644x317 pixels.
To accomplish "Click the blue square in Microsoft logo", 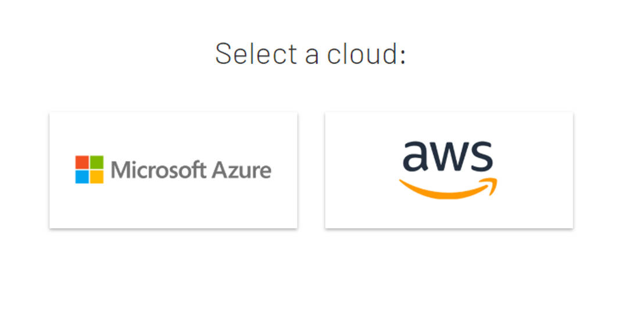I will click(x=82, y=176).
